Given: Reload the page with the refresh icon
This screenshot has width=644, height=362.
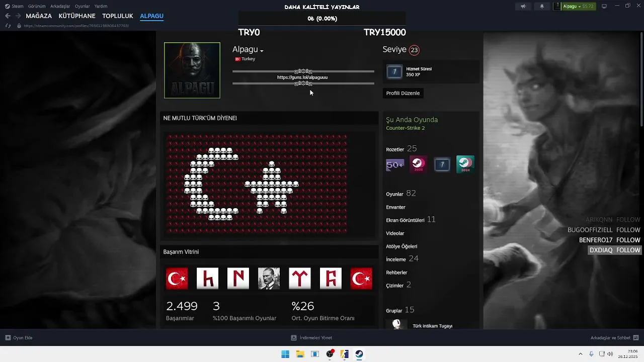Looking at the screenshot, I should point(8,26).
